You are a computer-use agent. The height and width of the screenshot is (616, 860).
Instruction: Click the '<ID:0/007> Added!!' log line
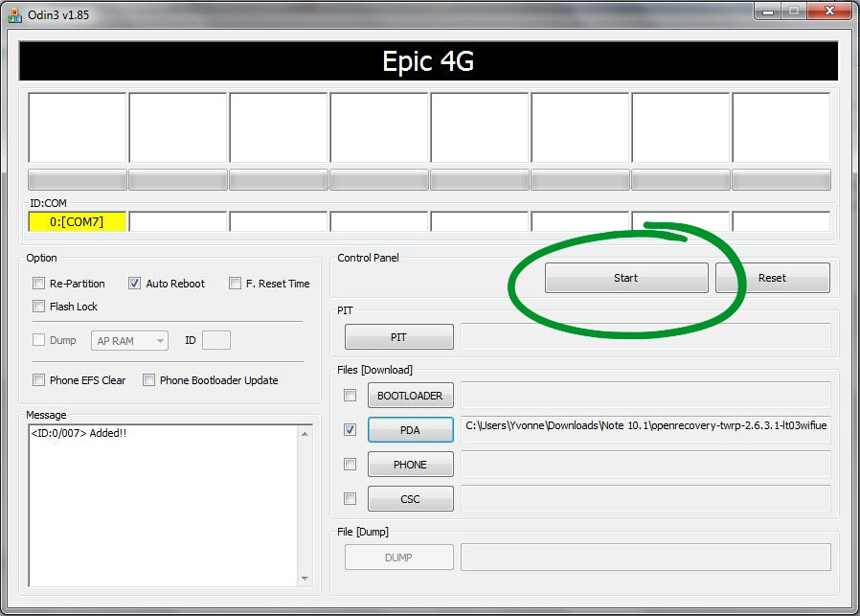[79, 433]
